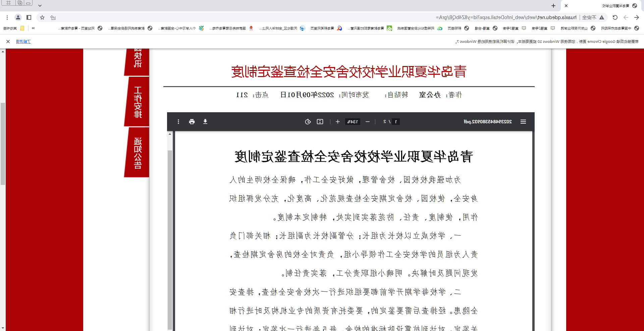
Task: Open the 网神虚拟化安全管理系统 bookmark
Action: pos(420,28)
